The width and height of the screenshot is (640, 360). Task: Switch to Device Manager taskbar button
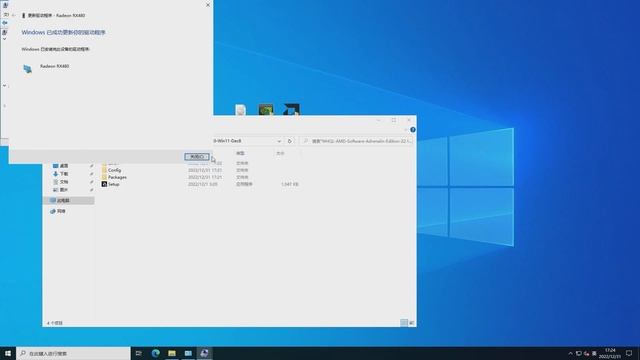pyautogui.click(x=204, y=353)
